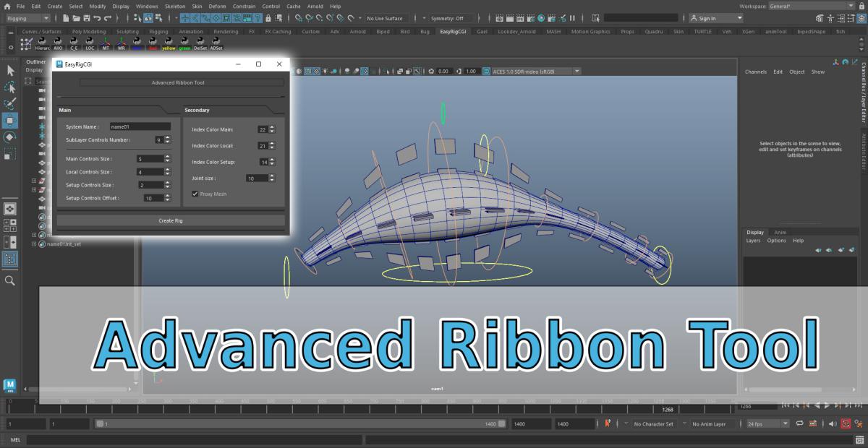Activate the Paint Selection tool
The width and height of the screenshot is (868, 448).
click(x=10, y=104)
